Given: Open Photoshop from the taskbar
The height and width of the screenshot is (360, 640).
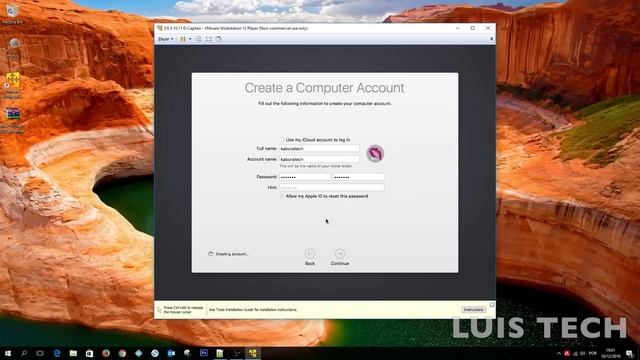Looking at the screenshot, I should [x=204, y=353].
